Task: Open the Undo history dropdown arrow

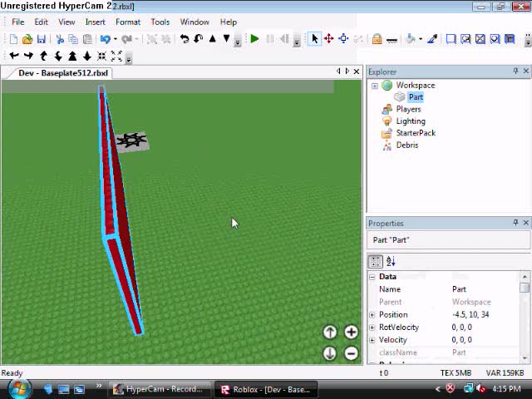Action: coord(116,39)
